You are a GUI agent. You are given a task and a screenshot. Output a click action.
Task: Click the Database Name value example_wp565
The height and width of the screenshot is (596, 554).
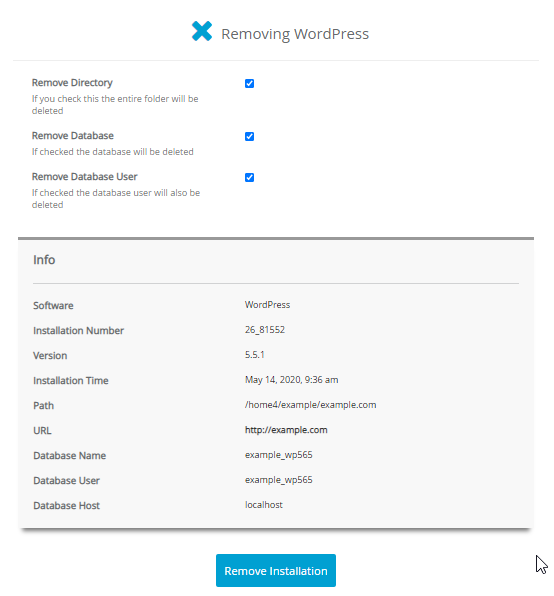(279, 455)
